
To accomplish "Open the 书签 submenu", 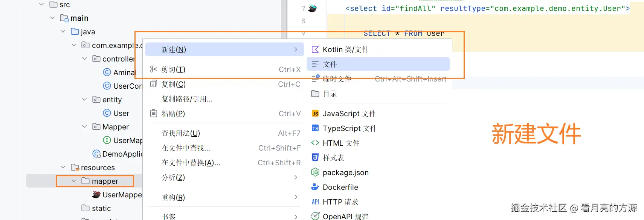I will point(224,216).
